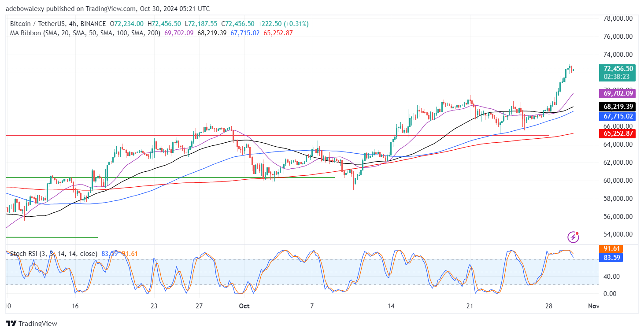Click the 65,252.87 value in MA Ribbon legend
The image size is (644, 333).
pyautogui.click(x=278, y=33)
